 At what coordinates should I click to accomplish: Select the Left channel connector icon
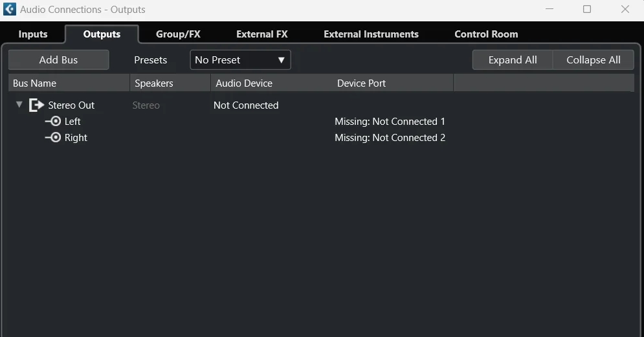tap(53, 121)
